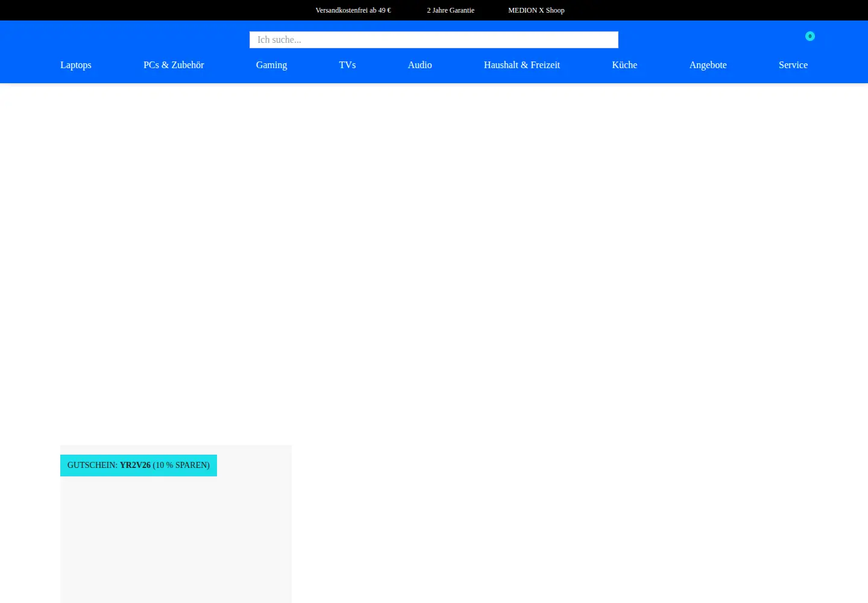The height and width of the screenshot is (603, 868).
Task: Open the TVs category
Action: tap(347, 65)
